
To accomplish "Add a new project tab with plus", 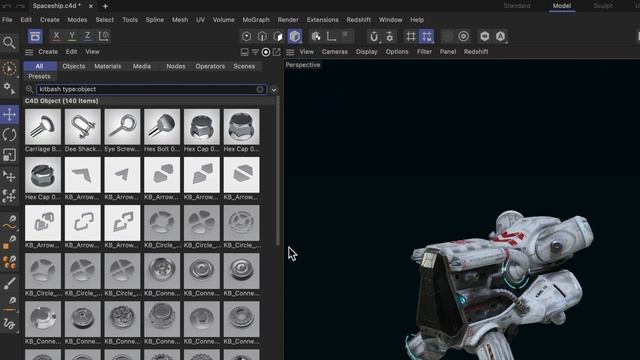I will pyautogui.click(x=105, y=6).
